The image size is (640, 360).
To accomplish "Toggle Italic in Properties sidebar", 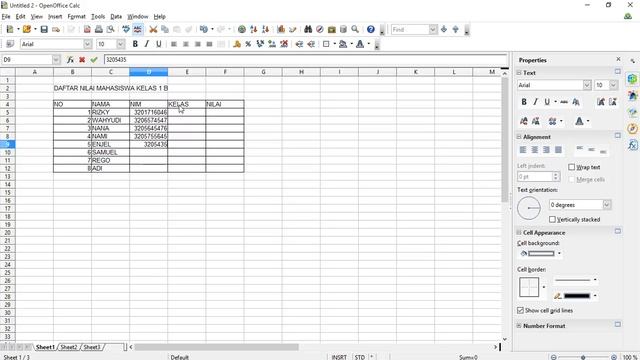I will pyautogui.click(x=536, y=102).
